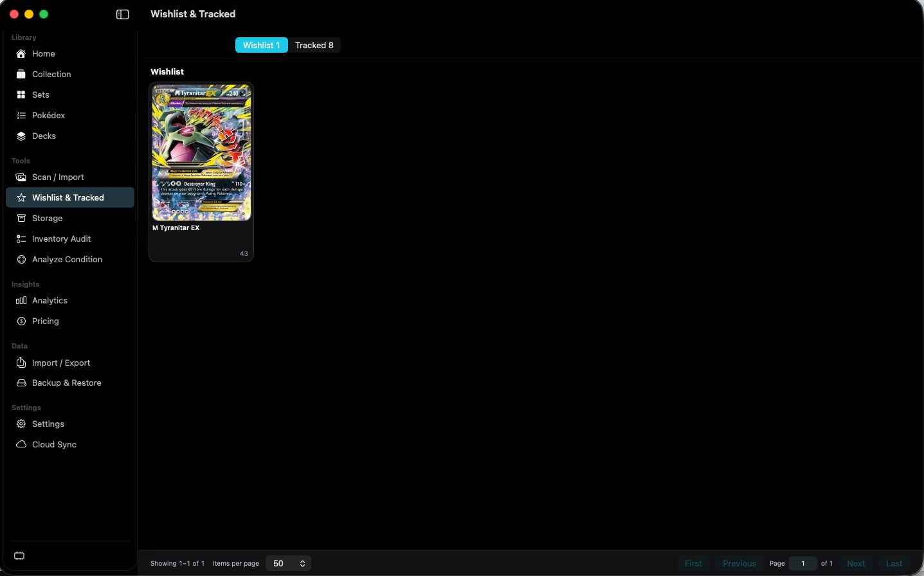Open the items per page dropdown showing 50
The image size is (924, 576).
(x=288, y=563)
